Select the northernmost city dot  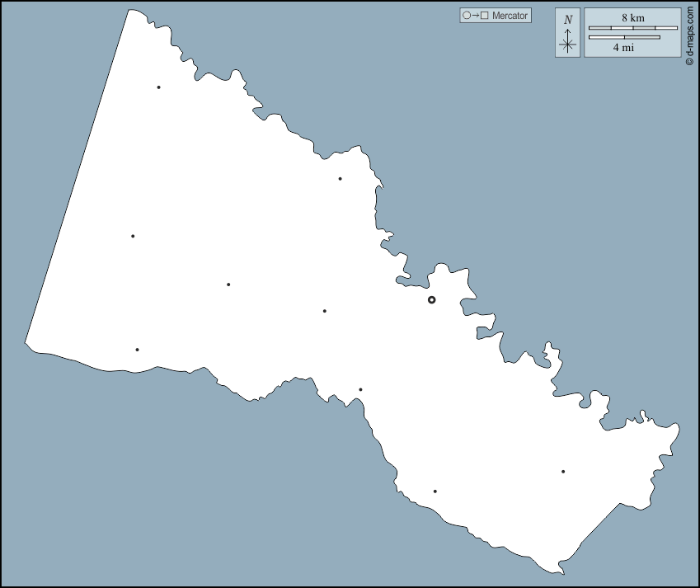pyautogui.click(x=158, y=87)
